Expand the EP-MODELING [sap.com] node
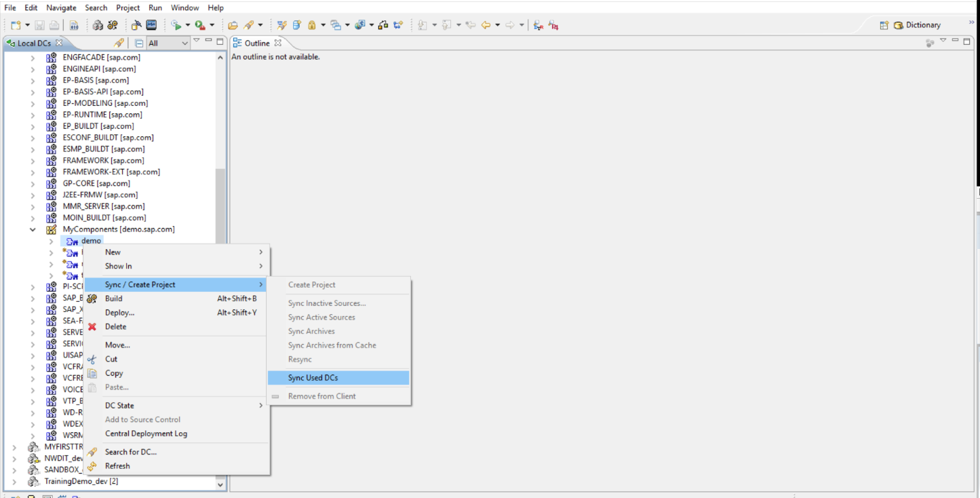 coord(33,103)
